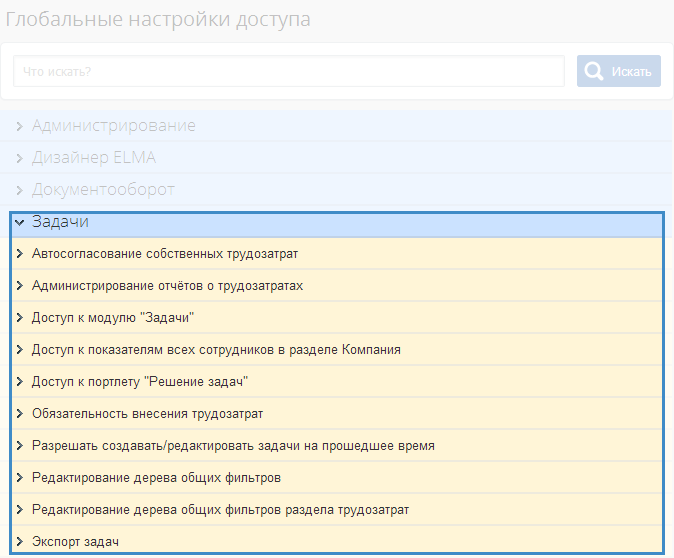The height and width of the screenshot is (558, 674).
Task: Select Редактирование дерева общих фильтров раздела трудозатрат
Action: (220, 510)
